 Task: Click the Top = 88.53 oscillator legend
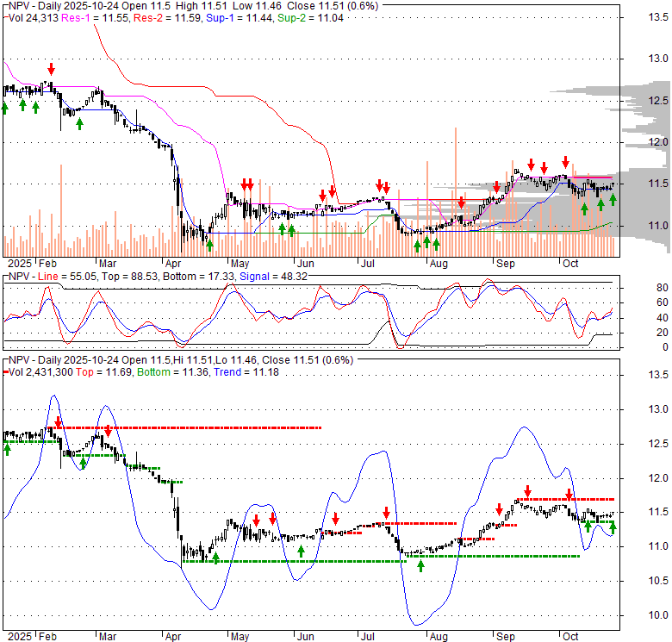(128, 277)
